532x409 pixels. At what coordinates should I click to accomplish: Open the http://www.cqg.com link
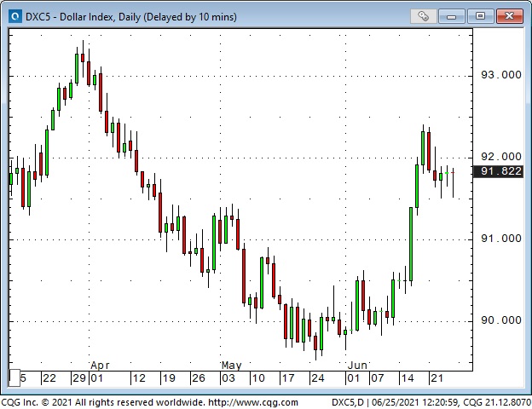point(253,402)
